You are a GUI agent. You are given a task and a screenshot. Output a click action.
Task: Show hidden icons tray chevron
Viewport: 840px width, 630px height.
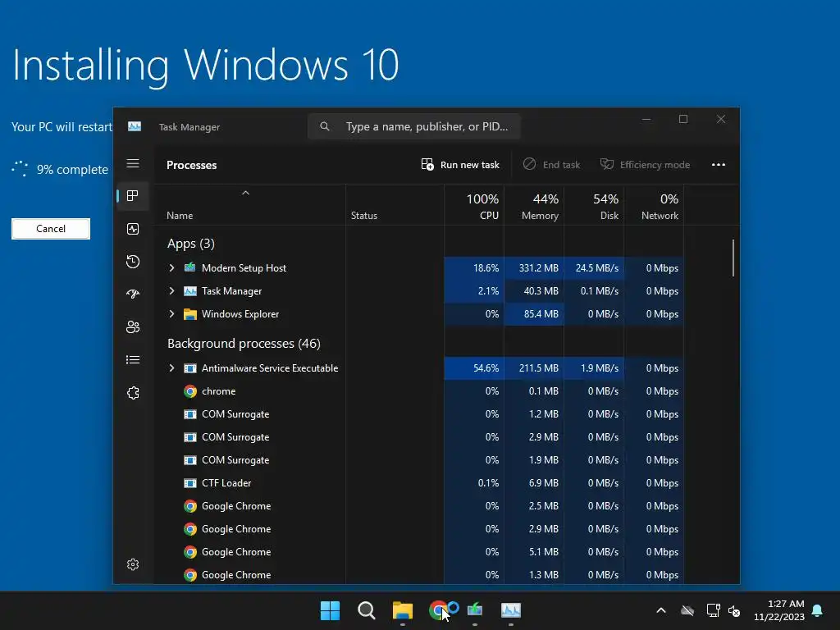tap(661, 610)
